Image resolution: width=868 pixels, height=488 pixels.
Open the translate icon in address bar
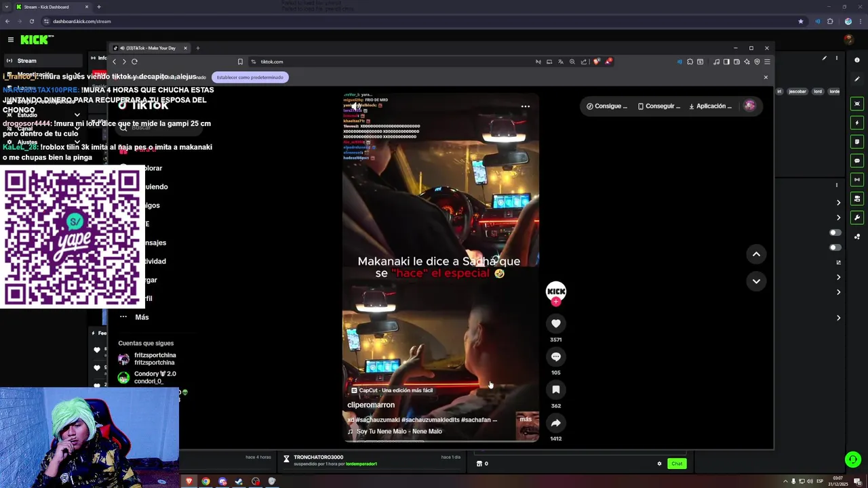pos(560,62)
